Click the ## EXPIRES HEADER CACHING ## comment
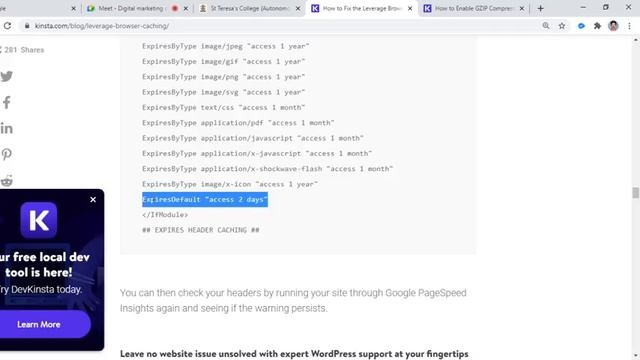The width and height of the screenshot is (640, 360). click(201, 230)
